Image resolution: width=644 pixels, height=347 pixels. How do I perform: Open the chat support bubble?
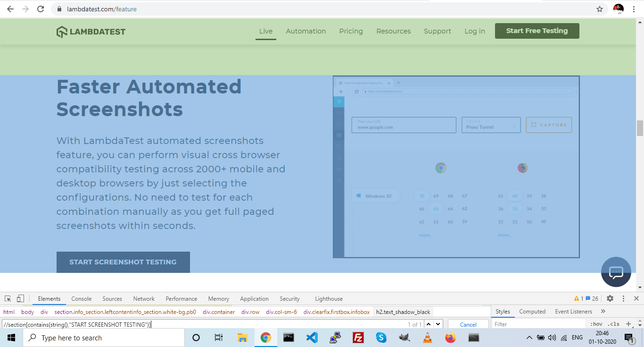click(616, 272)
